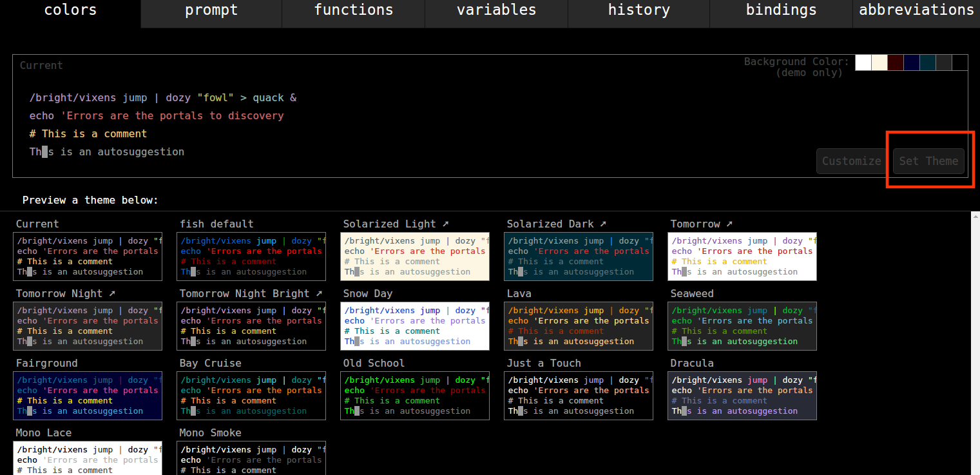
Task: Pick the cream background color swatch
Action: click(879, 63)
